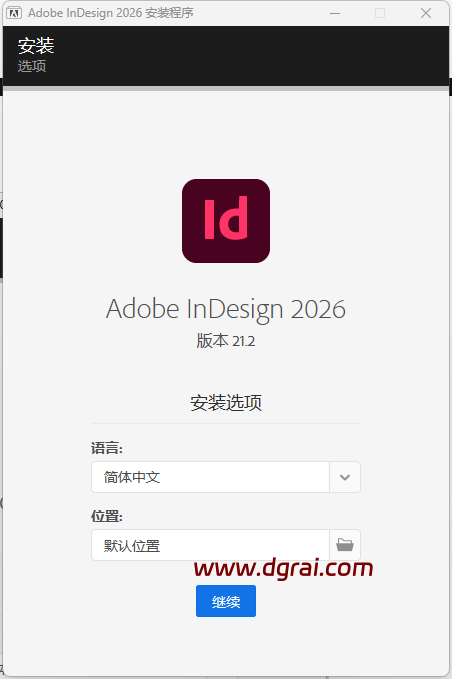Screen dimensions: 452x679
Task: Minimize the installer window
Action: coord(335,13)
